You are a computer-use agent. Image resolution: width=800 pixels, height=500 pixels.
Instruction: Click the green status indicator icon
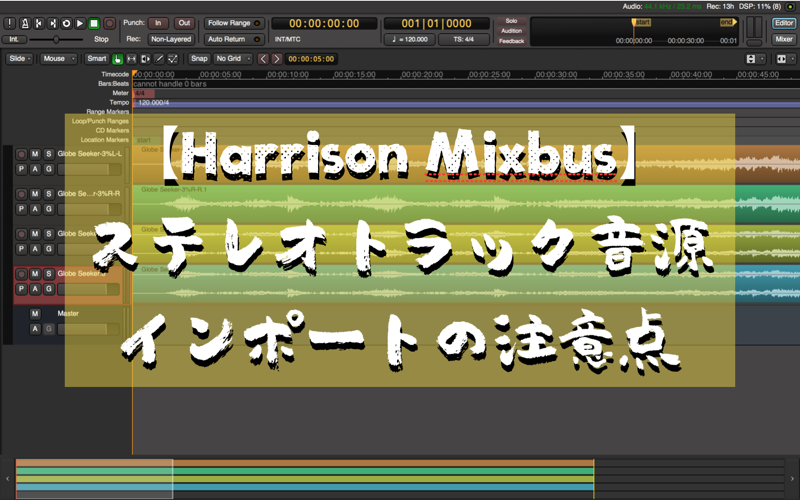pyautogui.click(x=791, y=7)
